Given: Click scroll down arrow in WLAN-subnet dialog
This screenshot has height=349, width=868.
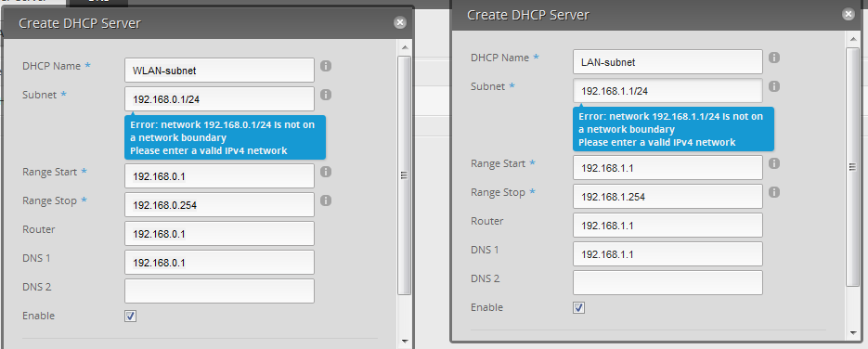Looking at the screenshot, I should pos(405,341).
